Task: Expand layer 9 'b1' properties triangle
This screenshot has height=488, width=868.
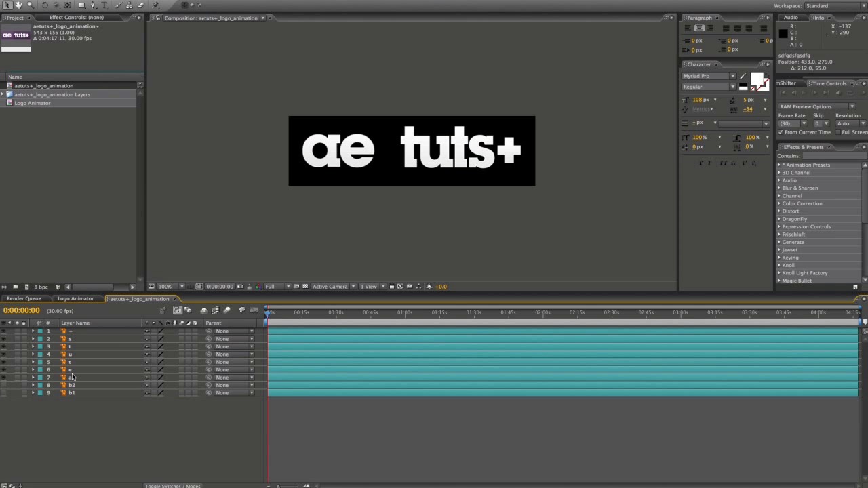Action: tap(33, 392)
